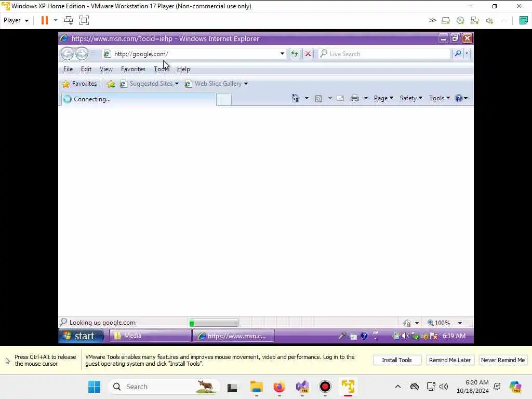Expand the address bar history dropdown
Screen dimensions: 532x399
click(x=282, y=54)
